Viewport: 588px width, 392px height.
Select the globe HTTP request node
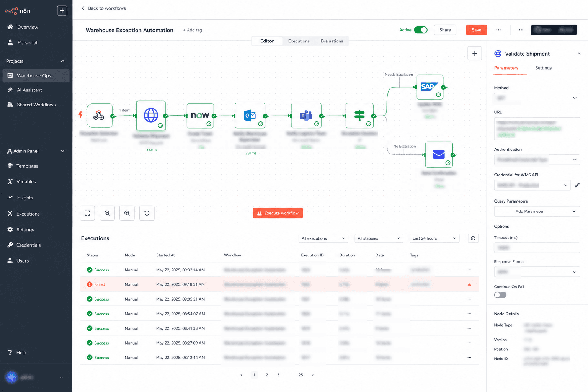pos(151,115)
